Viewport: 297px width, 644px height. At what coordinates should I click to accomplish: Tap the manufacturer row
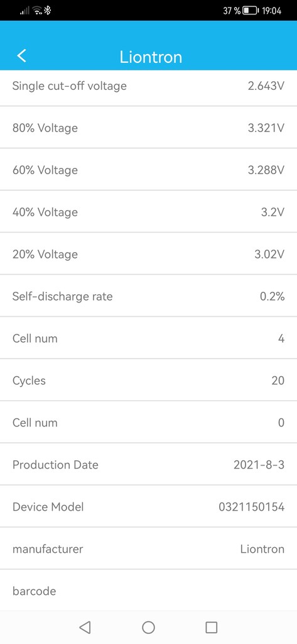click(148, 548)
